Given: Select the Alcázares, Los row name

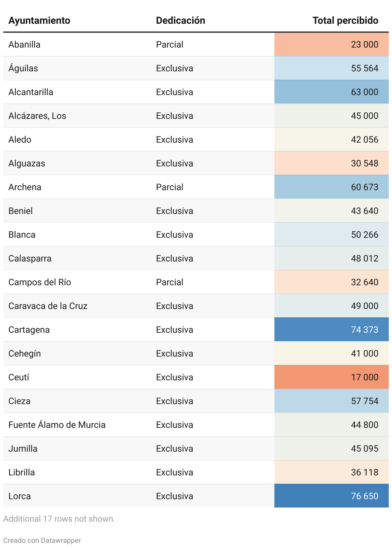Looking at the screenshot, I should tap(37, 116).
